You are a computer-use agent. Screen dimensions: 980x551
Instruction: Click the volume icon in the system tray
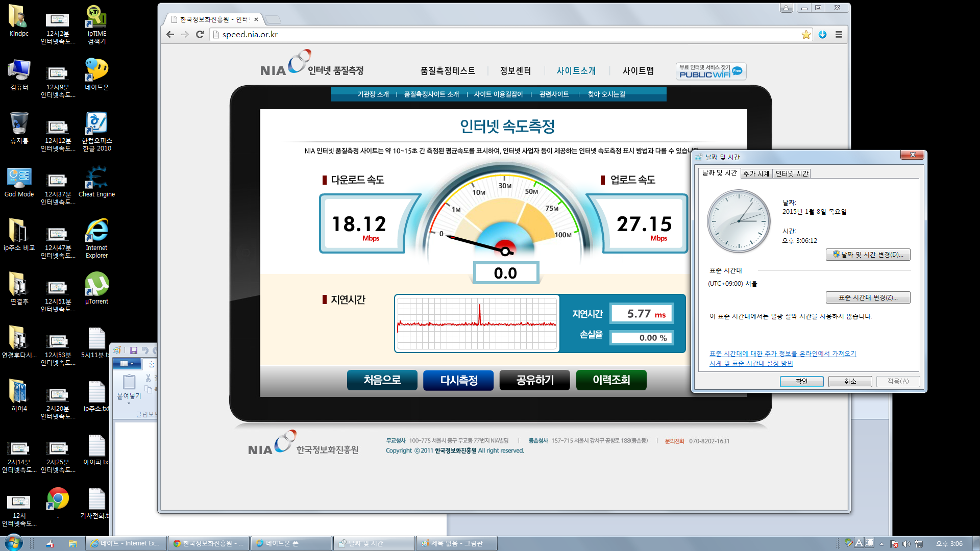tap(906, 544)
